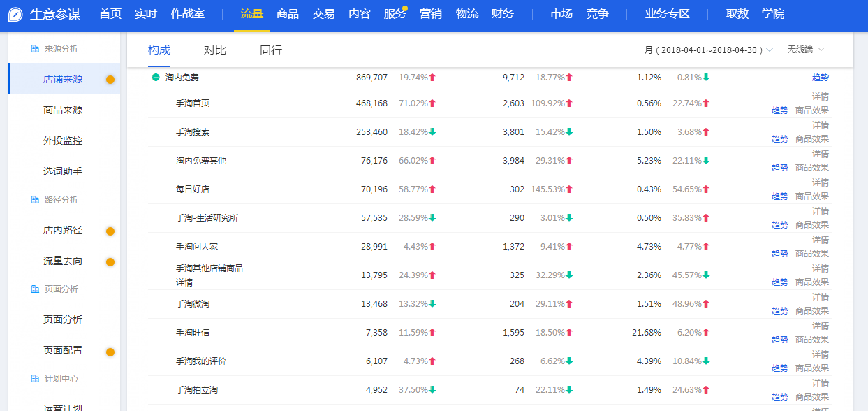The height and width of the screenshot is (411, 868).
Task: Select 选词助手 in the sidebar
Action: coord(63,171)
